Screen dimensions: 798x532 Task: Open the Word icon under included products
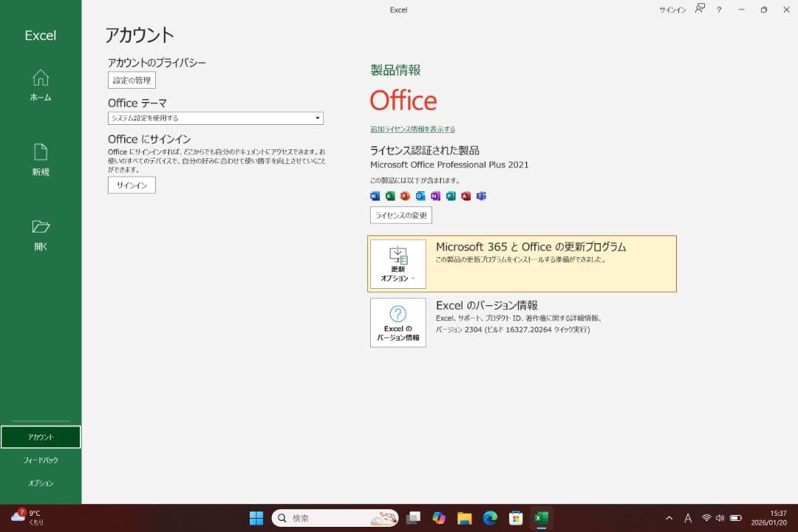pos(374,196)
